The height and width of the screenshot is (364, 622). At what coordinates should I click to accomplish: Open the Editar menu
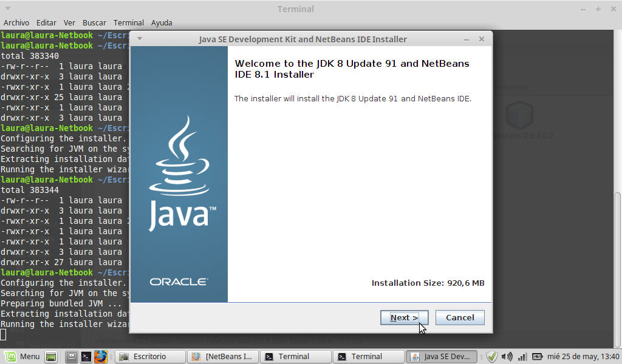pyautogui.click(x=47, y=22)
